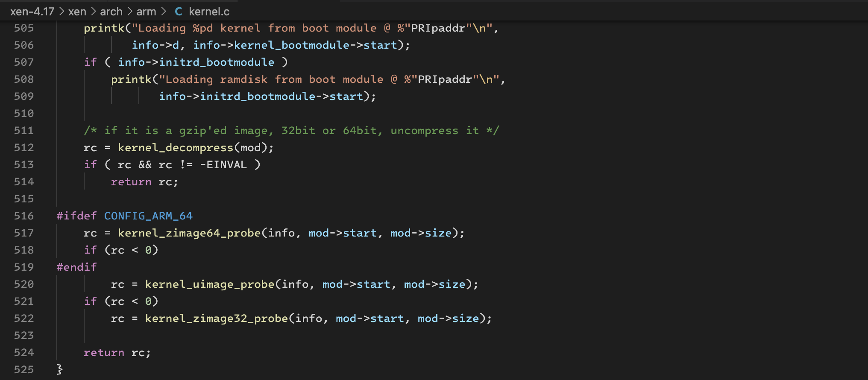Viewport: 868px width, 380px height.
Task: Click mod->start argument on line 520
Action: [356, 284]
